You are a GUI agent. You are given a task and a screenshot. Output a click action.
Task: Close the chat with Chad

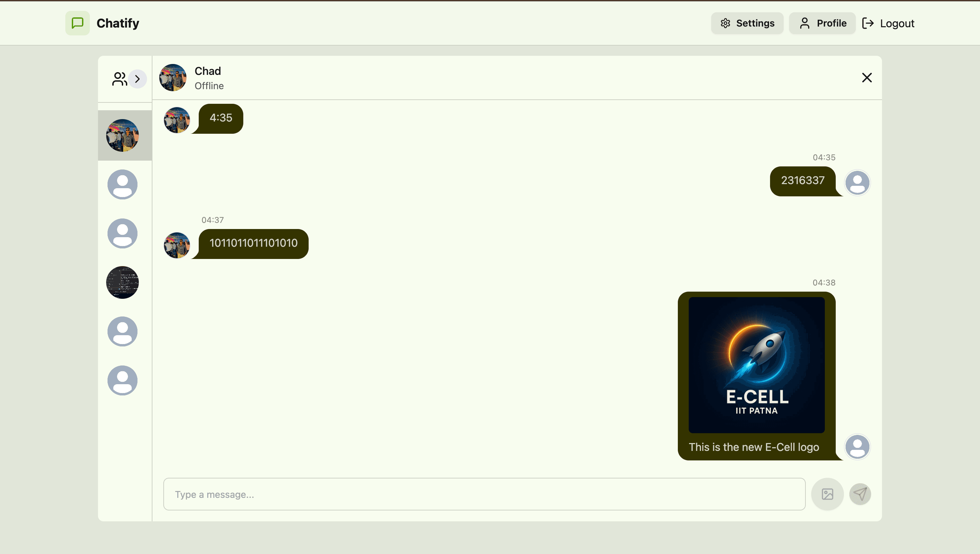[x=867, y=78]
